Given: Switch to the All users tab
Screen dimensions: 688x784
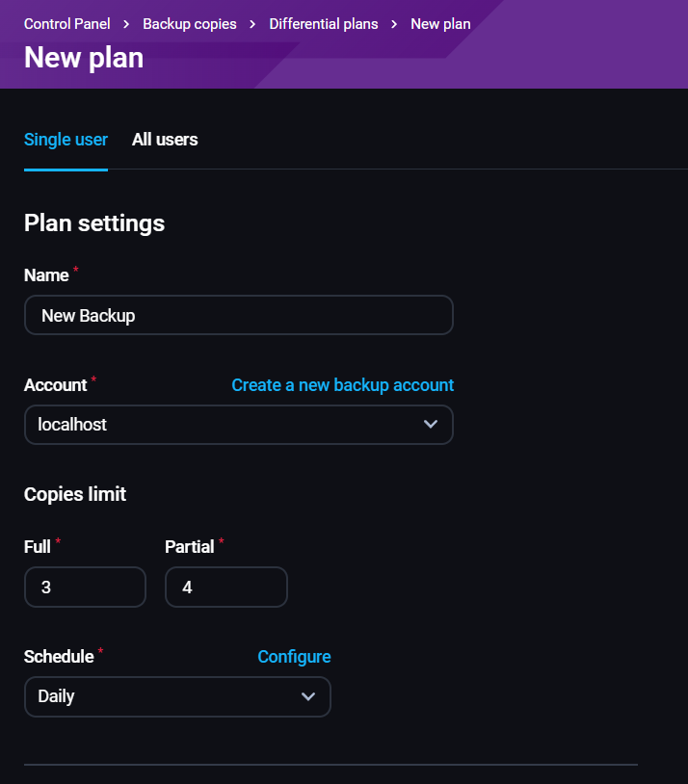Looking at the screenshot, I should click(165, 140).
